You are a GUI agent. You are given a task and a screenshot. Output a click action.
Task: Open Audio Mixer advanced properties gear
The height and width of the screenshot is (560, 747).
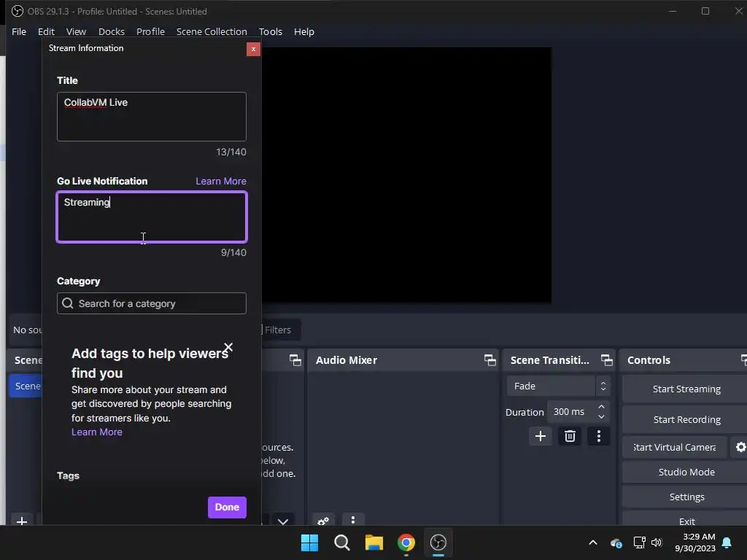click(323, 521)
